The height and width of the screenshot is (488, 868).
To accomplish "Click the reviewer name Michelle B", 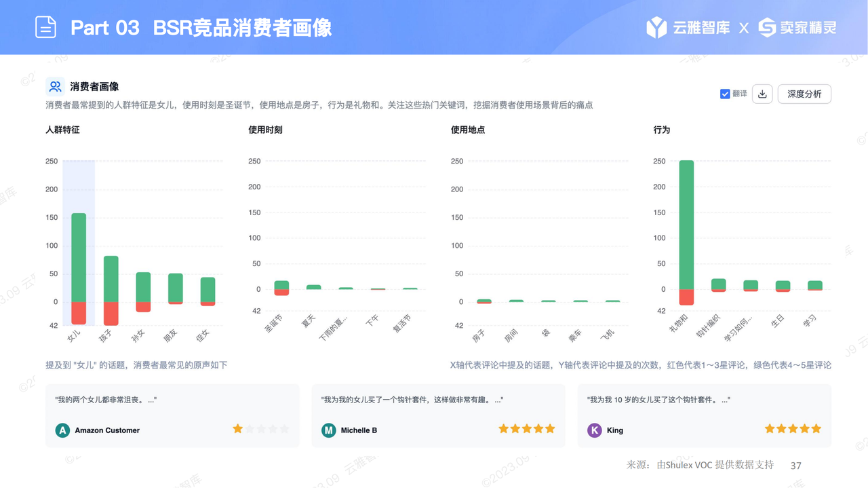I will (x=359, y=430).
